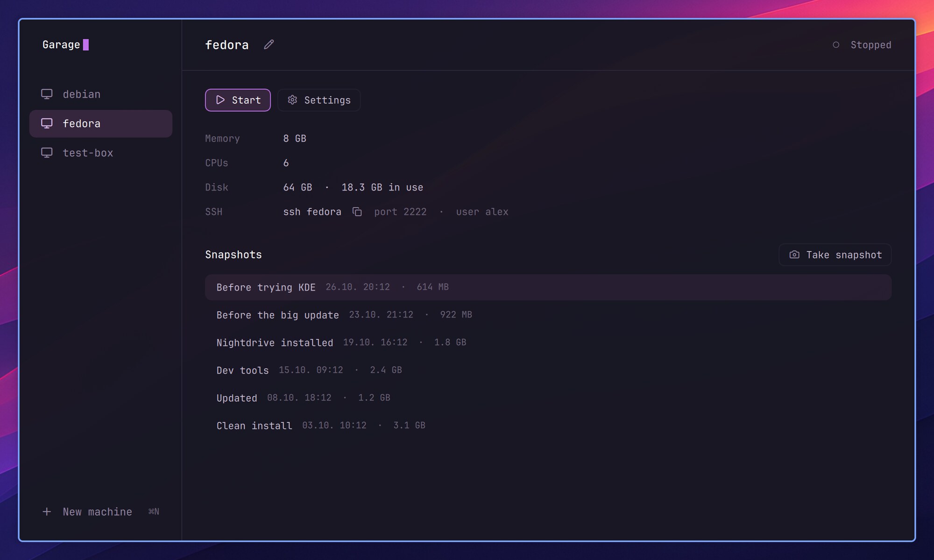The height and width of the screenshot is (560, 934).
Task: Select fedora machine in sidebar
Action: coord(101,123)
